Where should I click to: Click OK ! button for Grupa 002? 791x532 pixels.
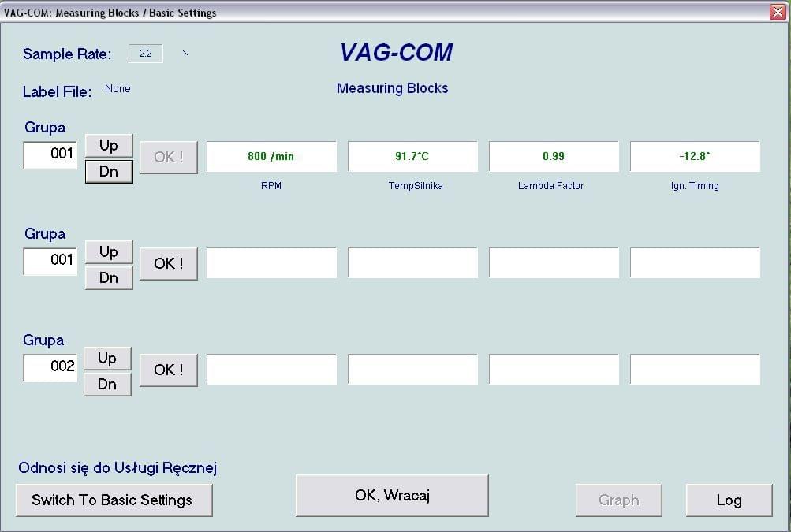[169, 370]
